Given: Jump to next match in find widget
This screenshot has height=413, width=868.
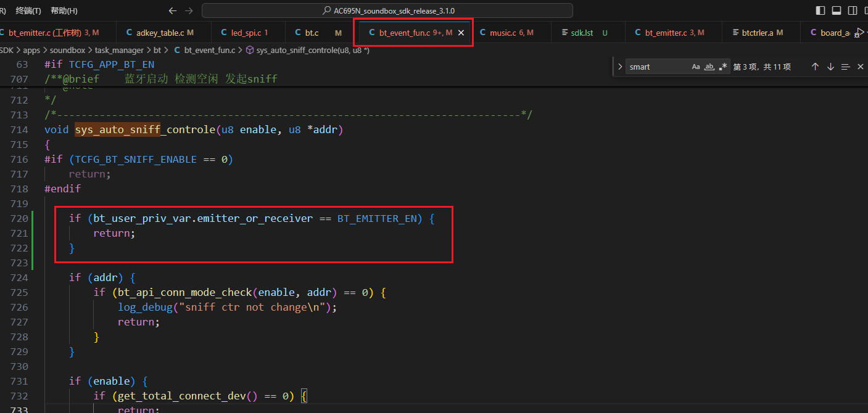Looking at the screenshot, I should [830, 67].
